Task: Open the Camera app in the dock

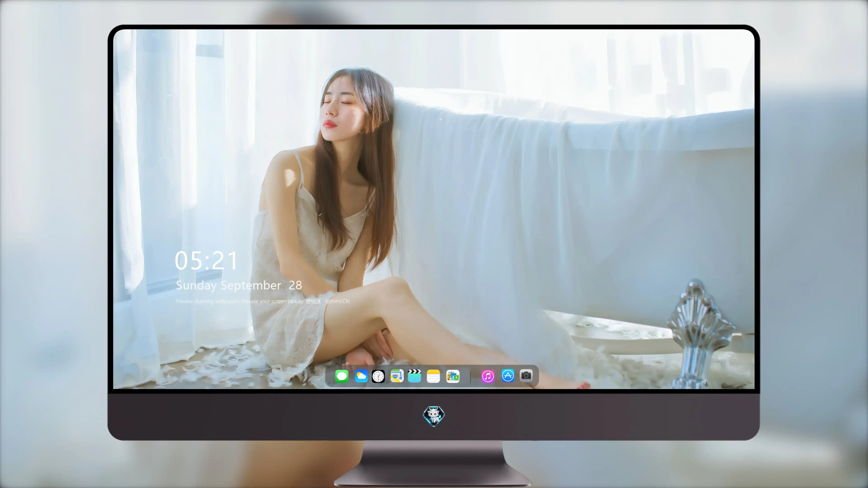Action: [526, 375]
